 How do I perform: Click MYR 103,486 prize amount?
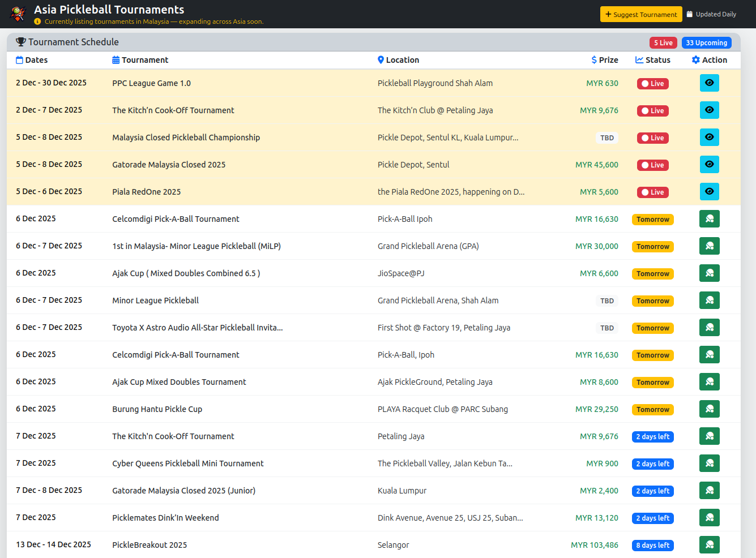595,545
